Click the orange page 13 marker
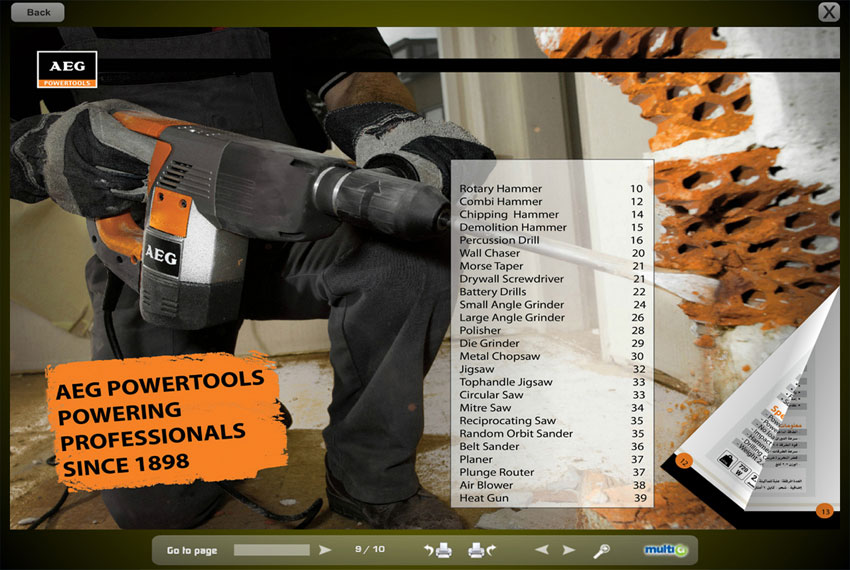 (x=825, y=511)
